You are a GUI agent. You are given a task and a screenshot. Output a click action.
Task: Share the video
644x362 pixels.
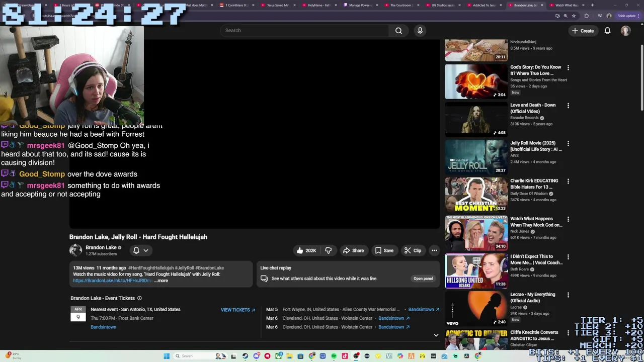click(x=353, y=250)
